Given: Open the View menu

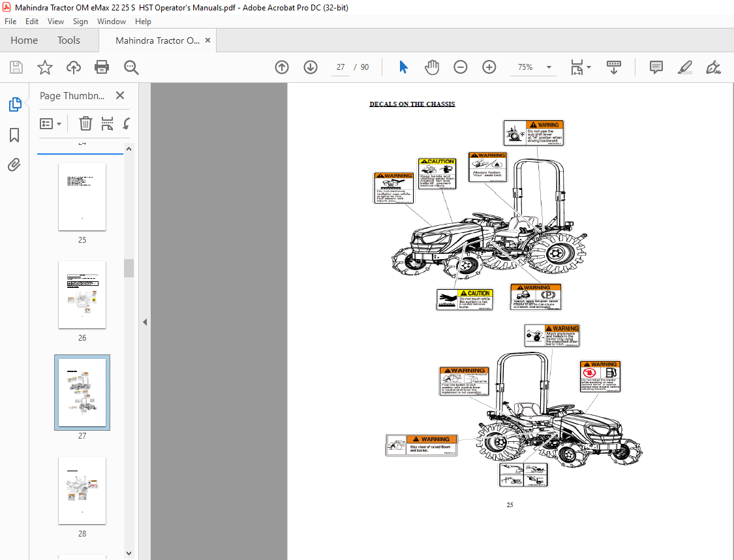Looking at the screenshot, I should (55, 22).
